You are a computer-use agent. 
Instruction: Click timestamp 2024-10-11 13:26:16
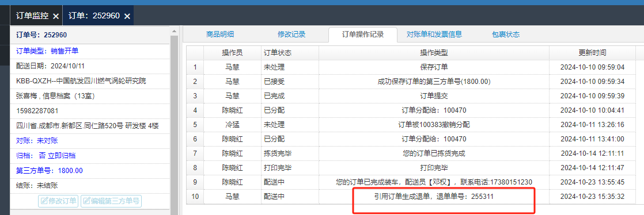point(592,125)
